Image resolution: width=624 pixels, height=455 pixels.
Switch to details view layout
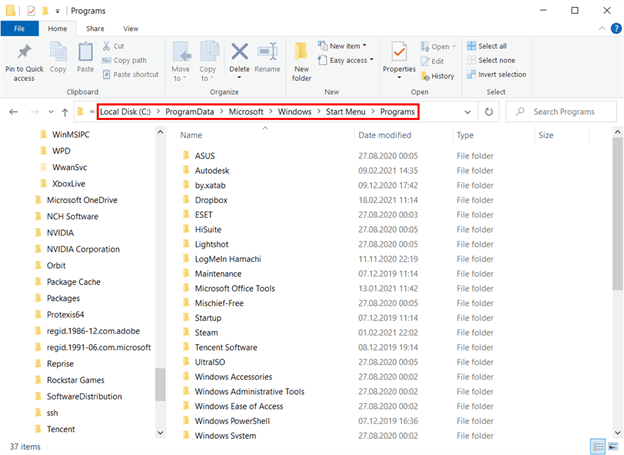click(597, 445)
